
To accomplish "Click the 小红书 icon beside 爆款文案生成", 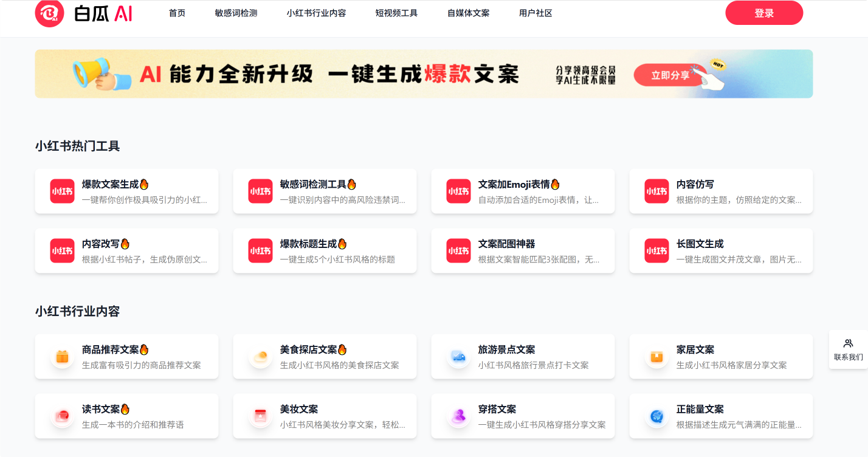I will click(62, 191).
